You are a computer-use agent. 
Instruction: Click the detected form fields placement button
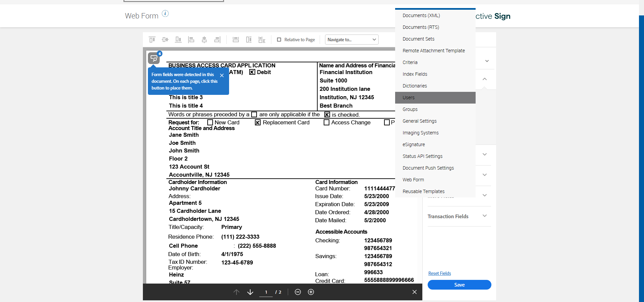(154, 58)
